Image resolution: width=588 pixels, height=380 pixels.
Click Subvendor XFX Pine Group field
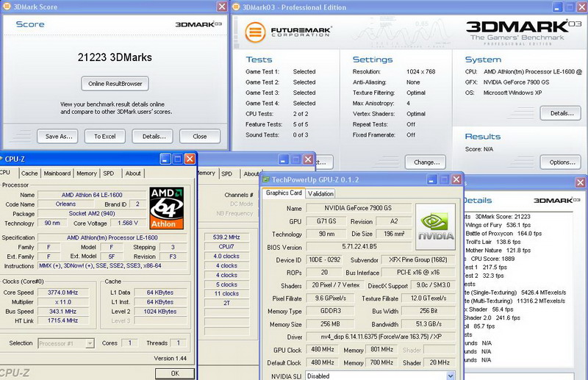(x=418, y=259)
